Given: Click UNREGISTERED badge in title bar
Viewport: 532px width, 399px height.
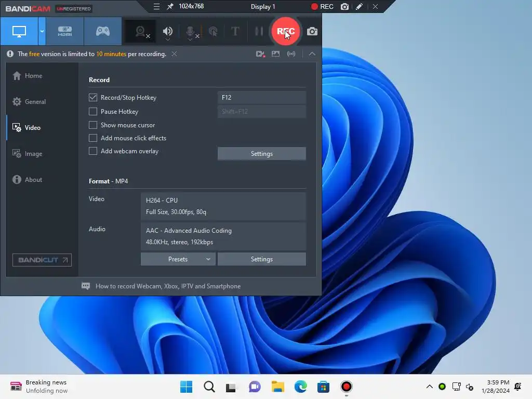Looking at the screenshot, I should [x=74, y=8].
